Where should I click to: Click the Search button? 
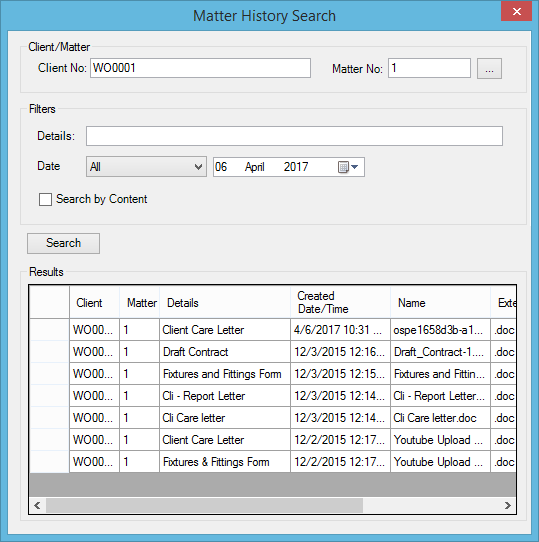pos(64,243)
